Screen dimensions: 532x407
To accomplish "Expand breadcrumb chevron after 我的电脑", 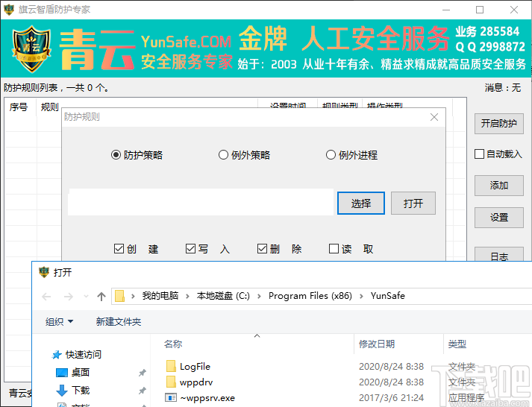I will [x=187, y=296].
